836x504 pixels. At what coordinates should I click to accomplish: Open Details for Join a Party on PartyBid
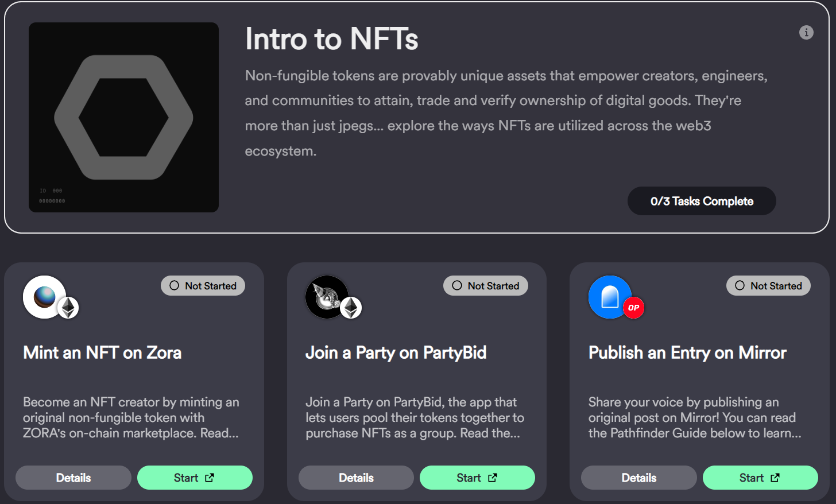click(356, 478)
